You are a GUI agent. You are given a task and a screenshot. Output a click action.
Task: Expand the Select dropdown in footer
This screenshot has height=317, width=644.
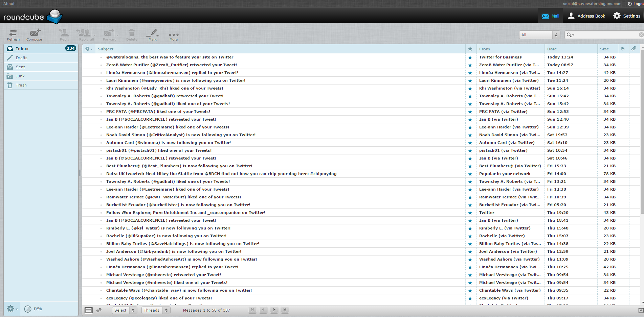[x=124, y=310]
